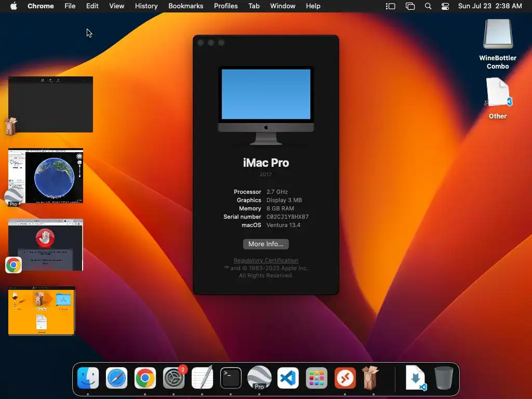Click the serial number C02CJ1Y8HX87

pos(287,217)
